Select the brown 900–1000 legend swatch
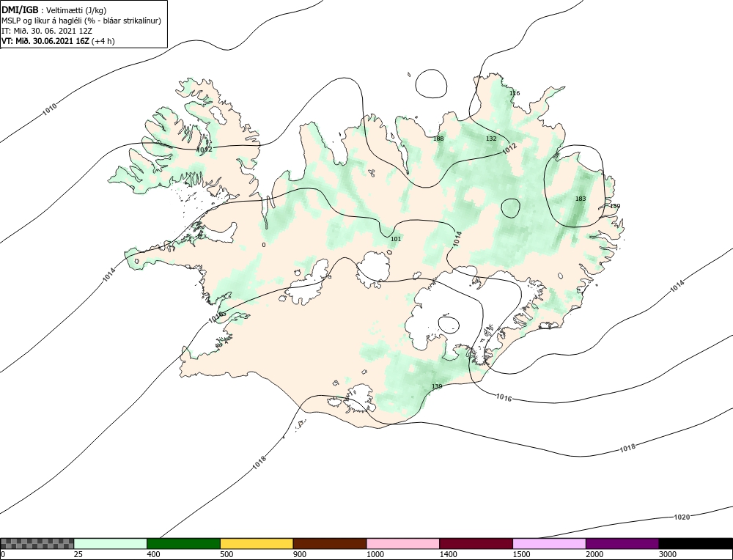Screen dimensions: 733x560 (330, 543)
